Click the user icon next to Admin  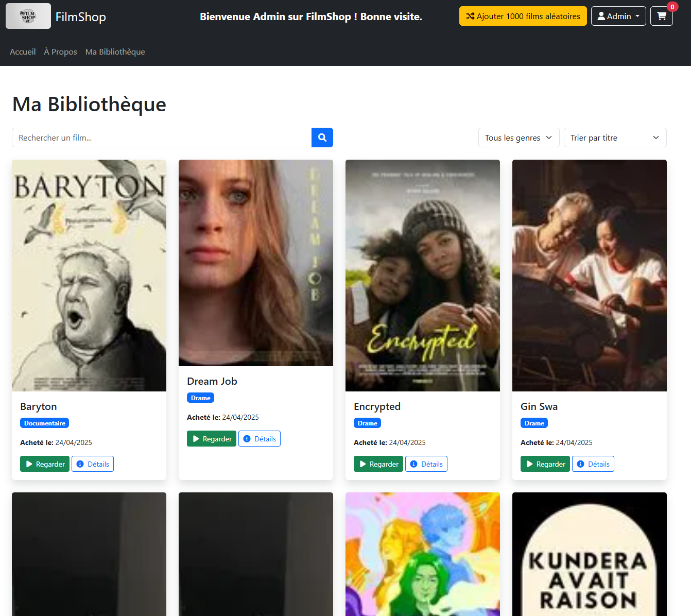tap(601, 15)
